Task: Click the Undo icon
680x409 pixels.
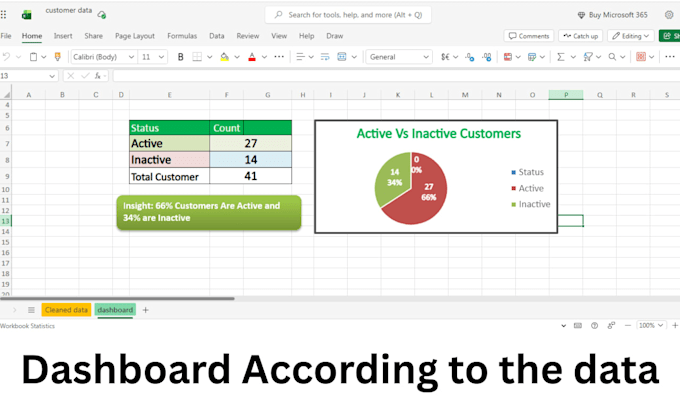Action: coord(6,57)
